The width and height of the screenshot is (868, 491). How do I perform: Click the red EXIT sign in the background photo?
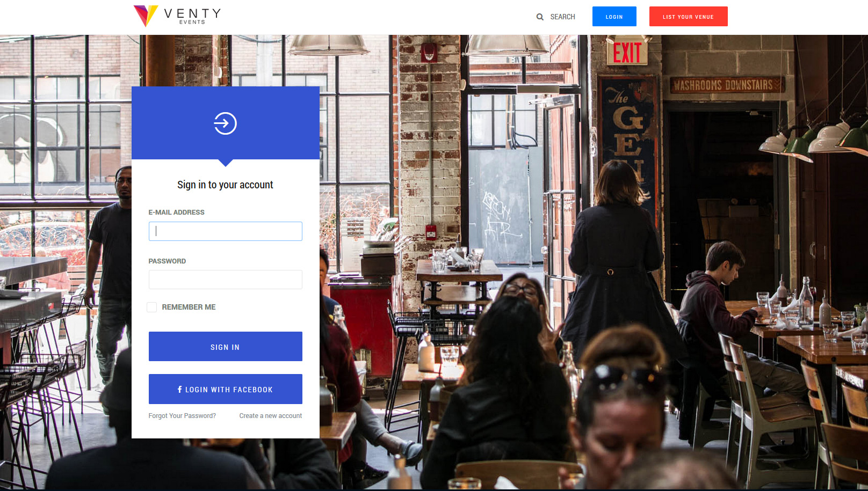627,53
